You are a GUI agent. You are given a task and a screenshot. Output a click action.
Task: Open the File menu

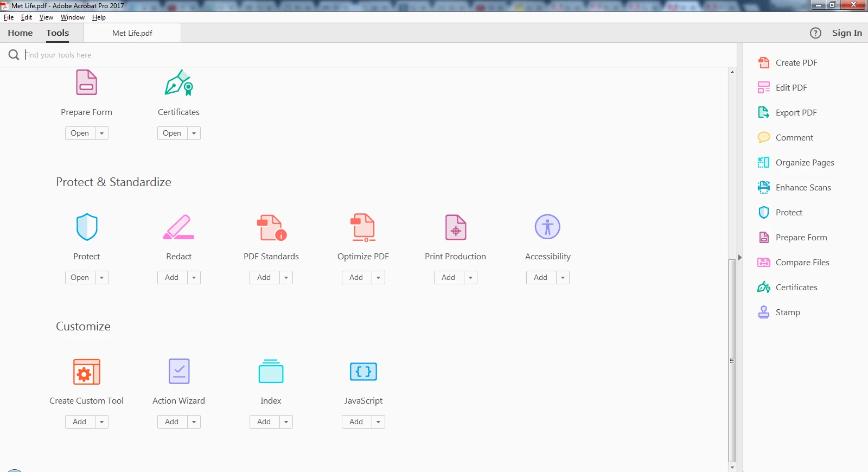coord(9,17)
